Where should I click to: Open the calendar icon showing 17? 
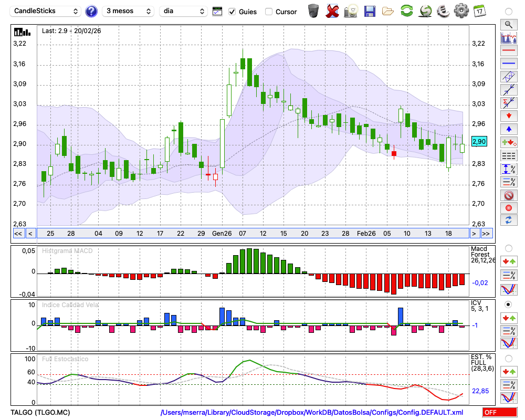tap(479, 11)
